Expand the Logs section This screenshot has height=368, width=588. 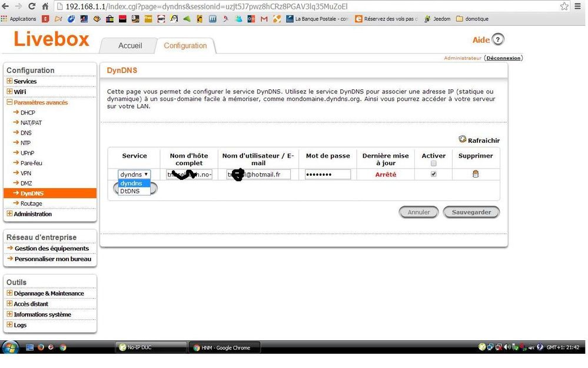point(10,324)
